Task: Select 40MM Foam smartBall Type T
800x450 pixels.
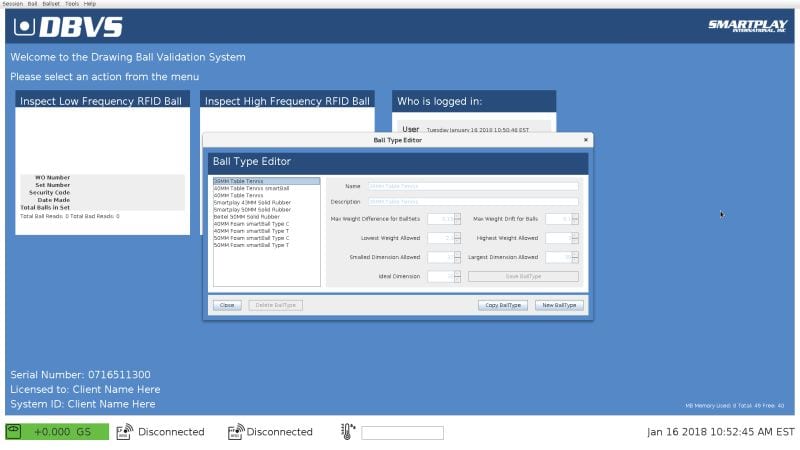Action: [x=266, y=231]
